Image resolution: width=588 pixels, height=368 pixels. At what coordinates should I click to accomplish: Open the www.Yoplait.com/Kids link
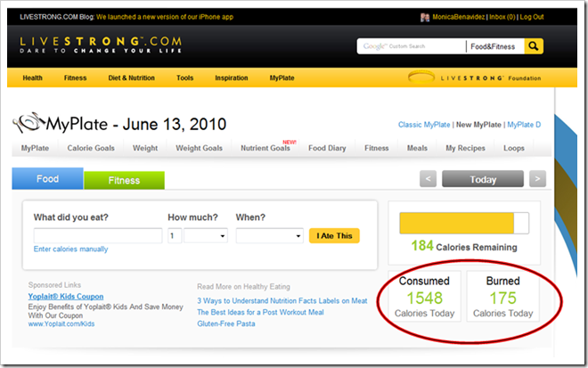[61, 323]
